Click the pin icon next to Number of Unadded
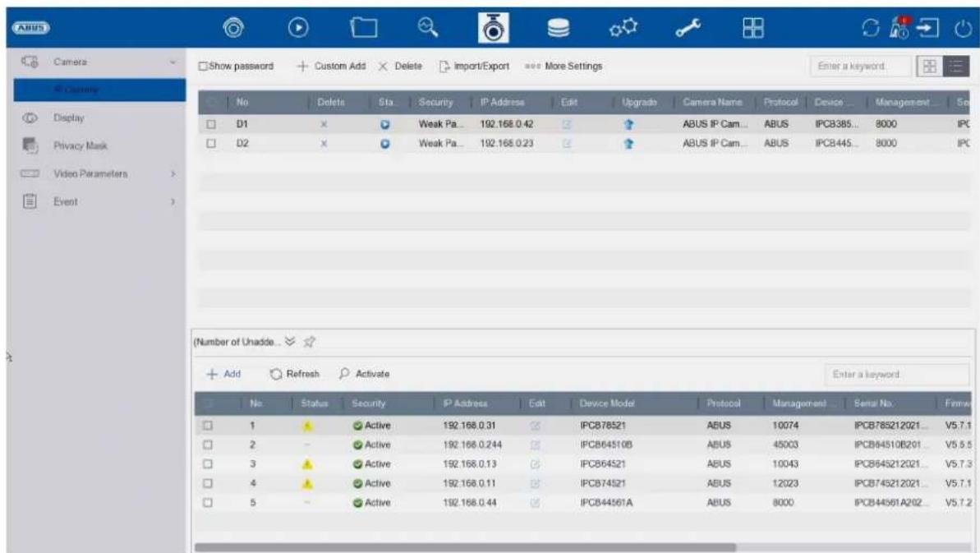The width and height of the screenshot is (980, 553). 310,342
